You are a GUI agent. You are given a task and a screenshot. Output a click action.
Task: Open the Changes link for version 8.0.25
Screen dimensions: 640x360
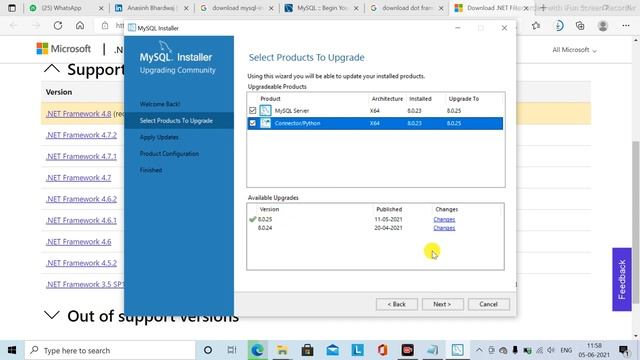point(444,219)
